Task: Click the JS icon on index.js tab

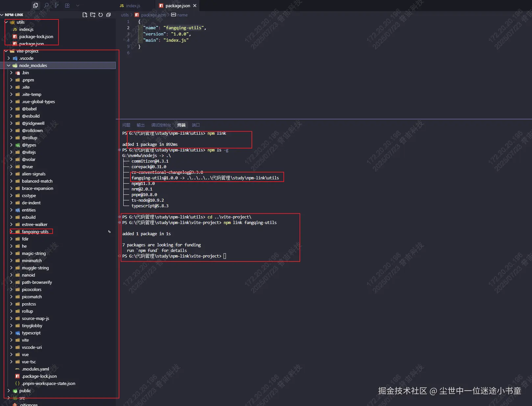Action: 122,6
